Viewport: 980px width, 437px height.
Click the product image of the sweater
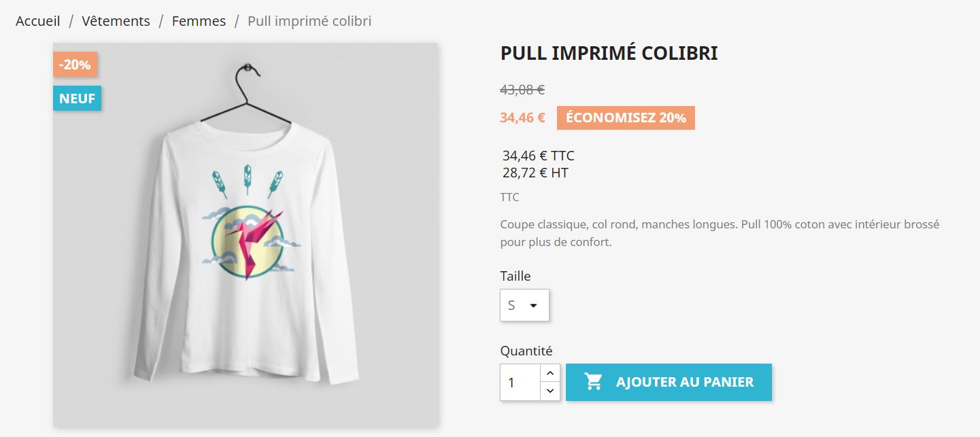(x=245, y=231)
